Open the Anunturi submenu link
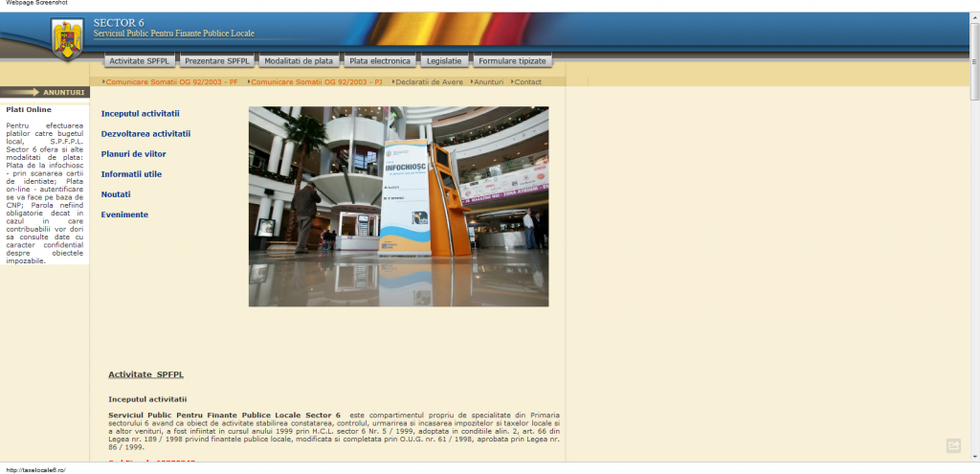The width and height of the screenshot is (980, 474). coord(487,82)
